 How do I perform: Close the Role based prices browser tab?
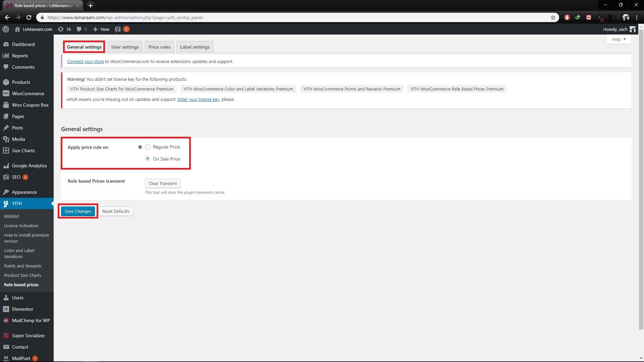click(78, 5)
